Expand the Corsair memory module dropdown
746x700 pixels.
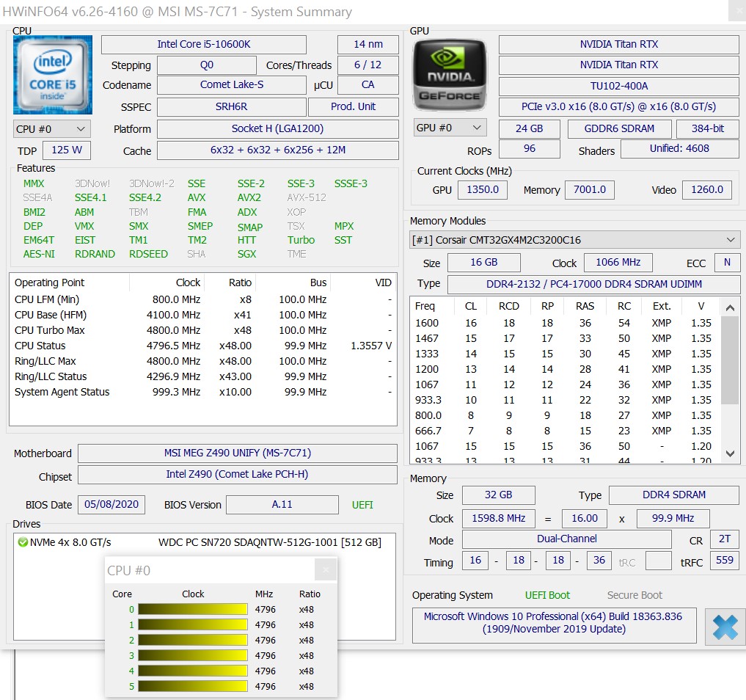[x=574, y=240]
